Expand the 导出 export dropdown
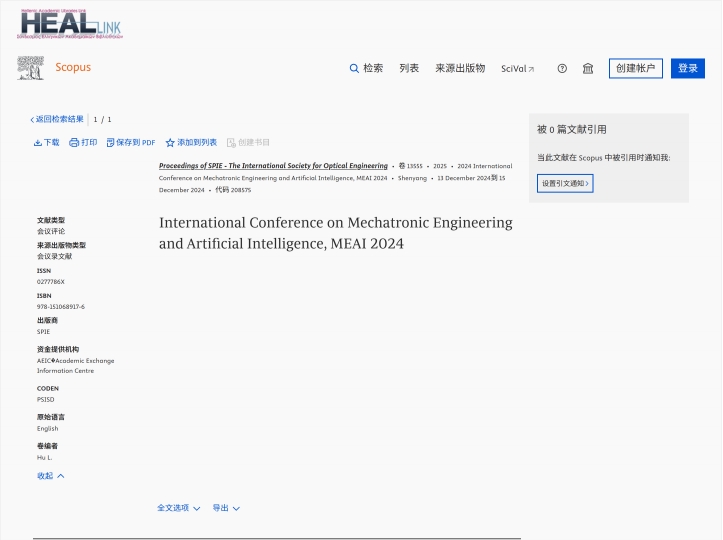Viewport: 723px width, 540px height. point(226,508)
